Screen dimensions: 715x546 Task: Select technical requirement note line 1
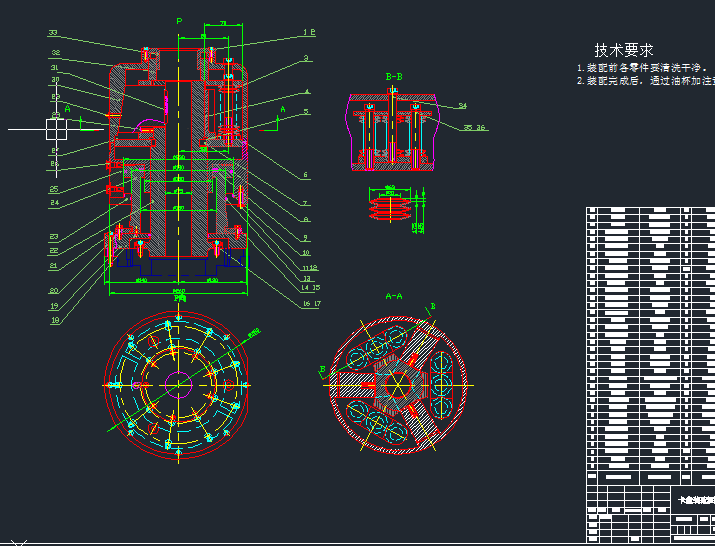pyautogui.click(x=643, y=68)
